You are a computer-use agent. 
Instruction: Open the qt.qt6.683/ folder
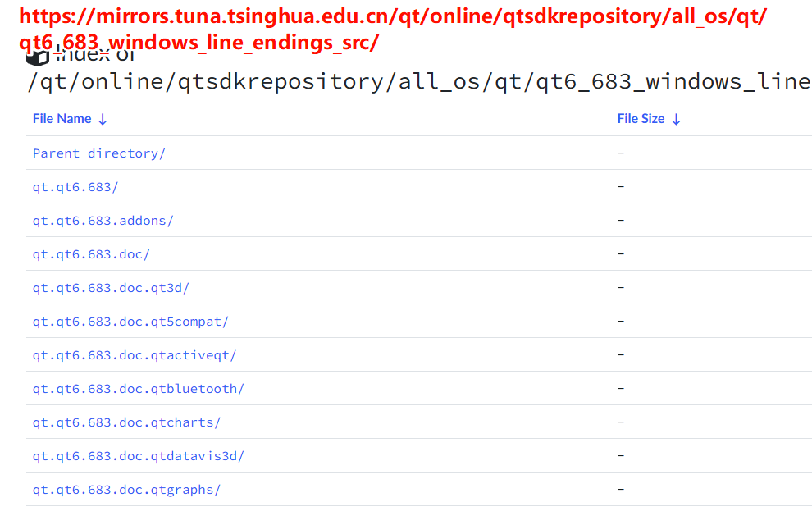coord(75,187)
